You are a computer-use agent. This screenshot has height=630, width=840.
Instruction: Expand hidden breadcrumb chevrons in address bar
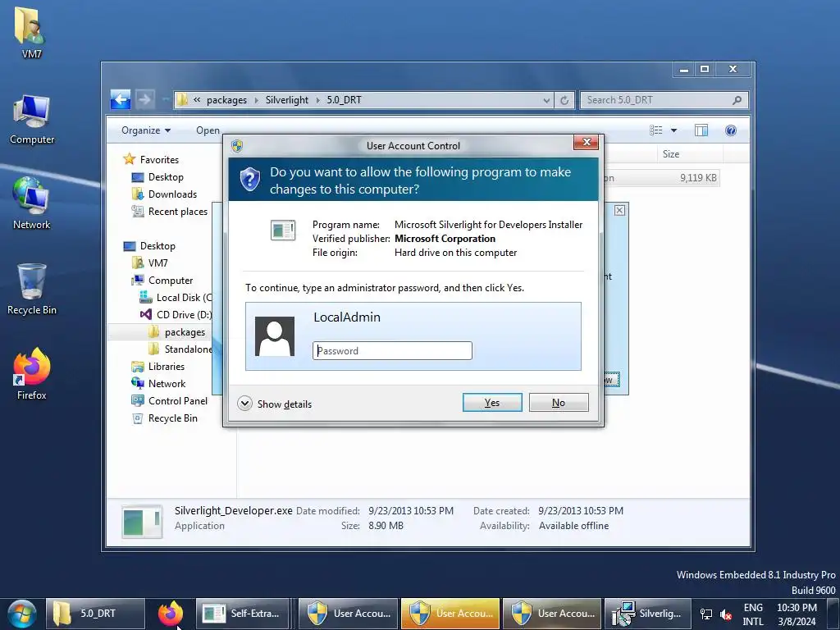[x=197, y=100]
